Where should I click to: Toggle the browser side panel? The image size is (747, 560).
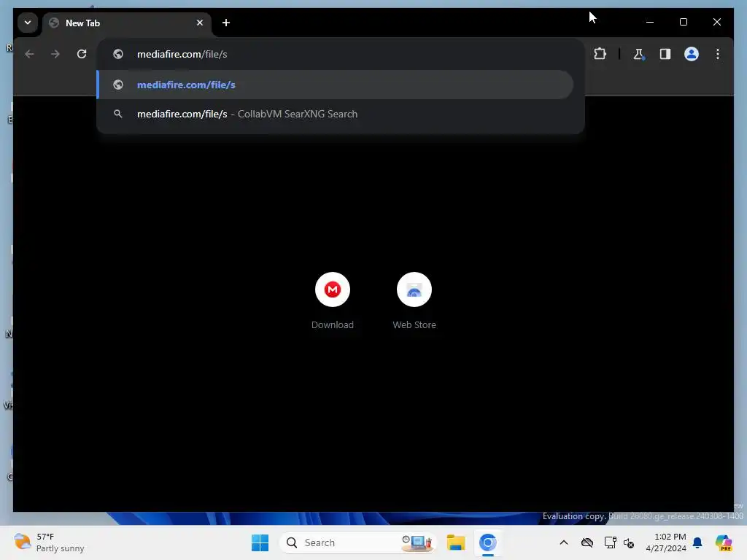[x=665, y=54]
